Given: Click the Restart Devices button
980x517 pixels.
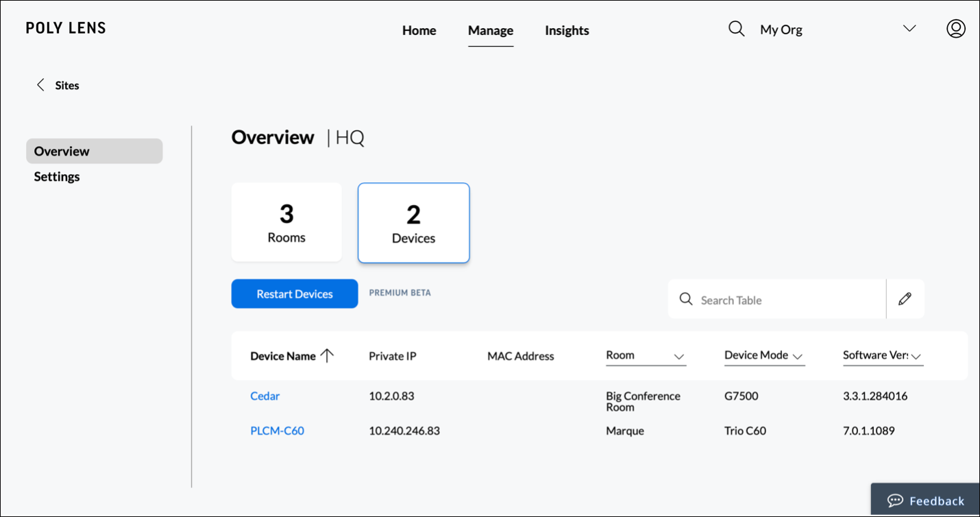Looking at the screenshot, I should [295, 293].
